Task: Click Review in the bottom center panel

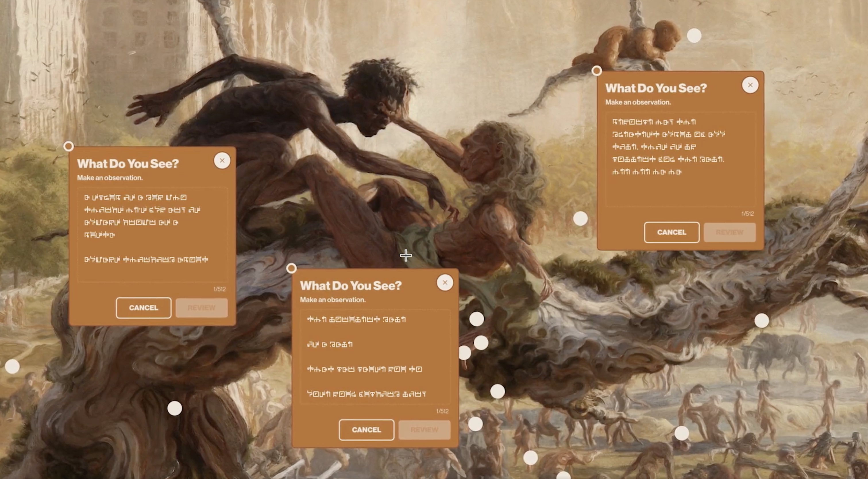Action: tap(424, 430)
